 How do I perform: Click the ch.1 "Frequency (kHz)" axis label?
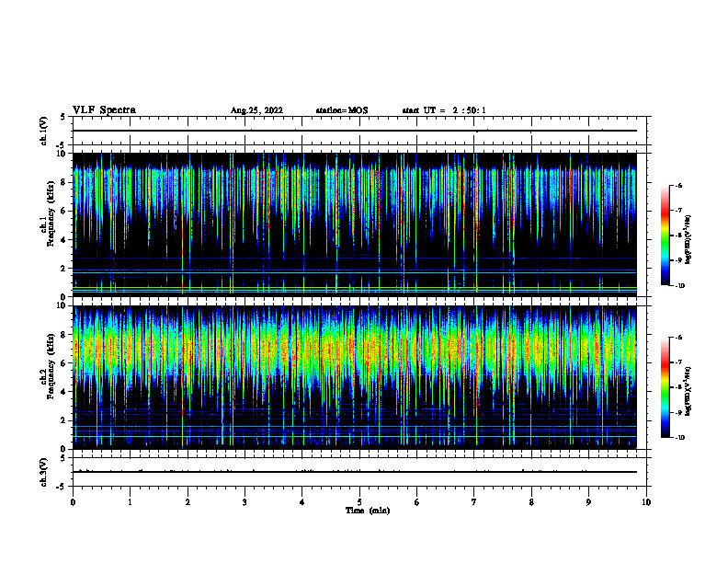(51, 213)
